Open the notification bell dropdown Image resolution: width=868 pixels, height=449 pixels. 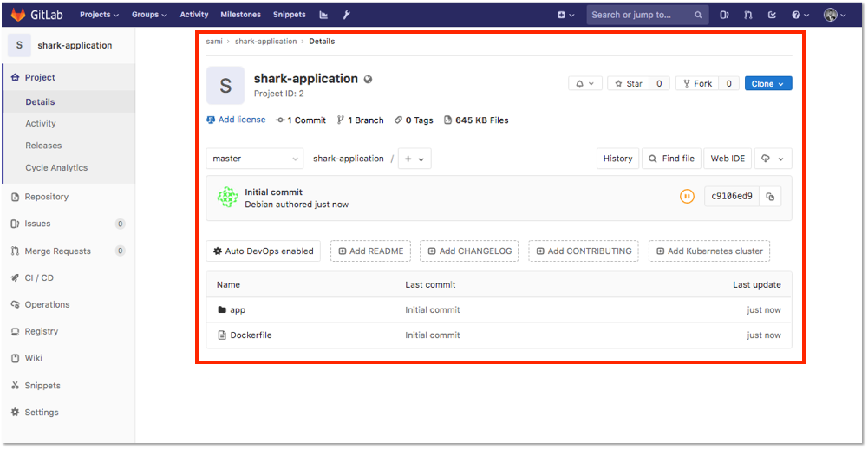pos(585,83)
